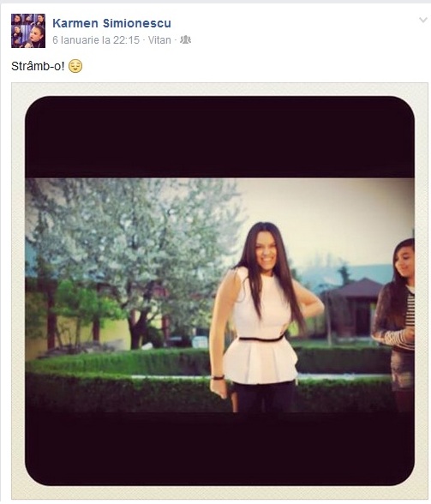Open the attached photo of the woman
Image resolution: width=431 pixels, height=504 pixels.
219,291
